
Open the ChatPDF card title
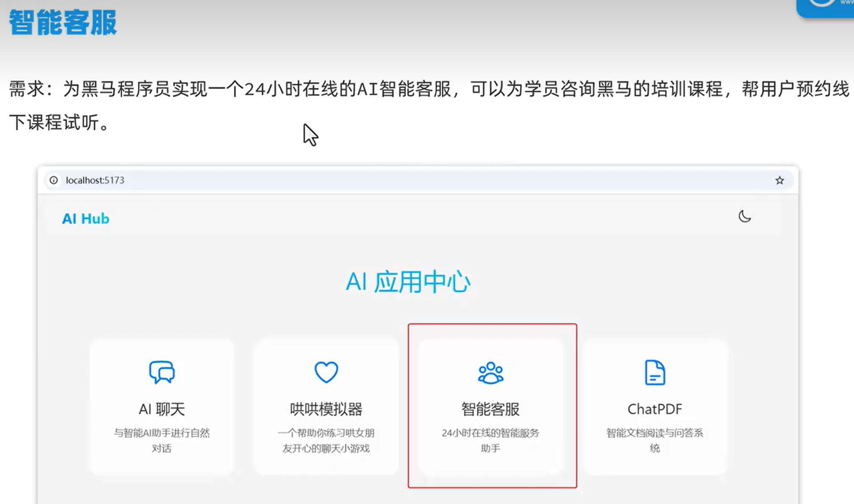tap(655, 409)
